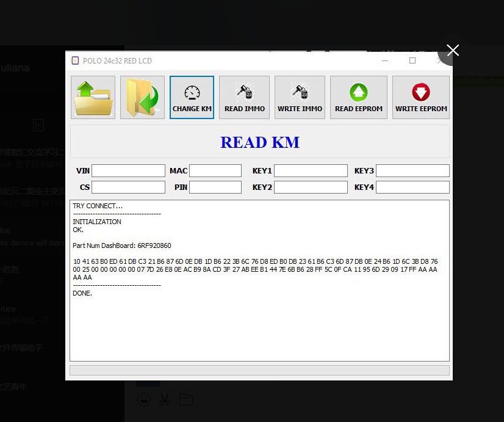Click the scissors screenshot icon
The width and height of the screenshot is (504, 422).
pos(165,399)
